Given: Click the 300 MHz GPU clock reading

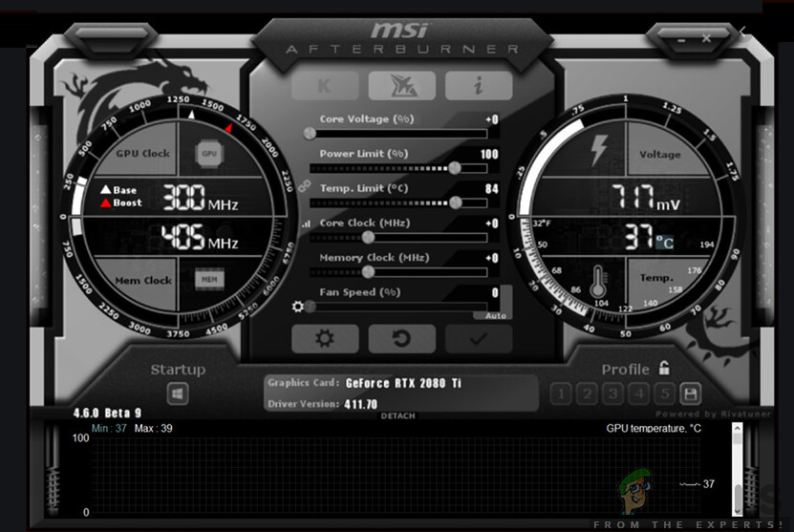Looking at the screenshot, I should tap(201, 198).
